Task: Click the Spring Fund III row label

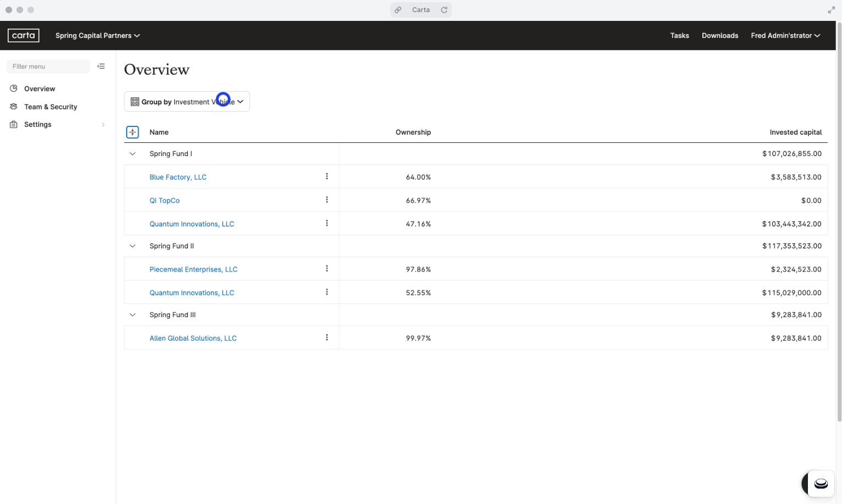Action: coord(173,315)
